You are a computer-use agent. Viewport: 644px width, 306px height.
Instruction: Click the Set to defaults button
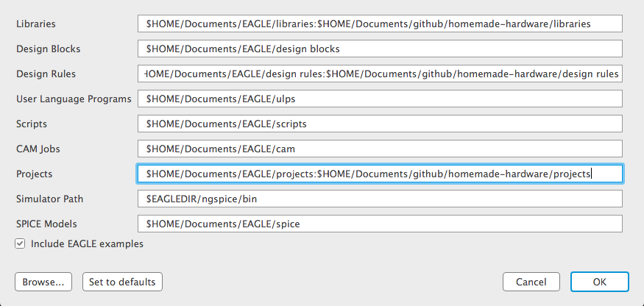click(x=122, y=282)
